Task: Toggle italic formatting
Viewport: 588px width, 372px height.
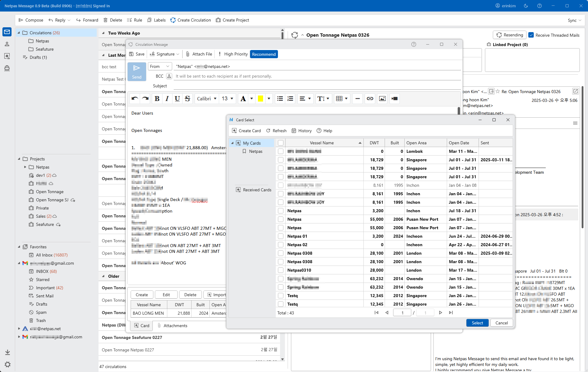Action: point(167,99)
